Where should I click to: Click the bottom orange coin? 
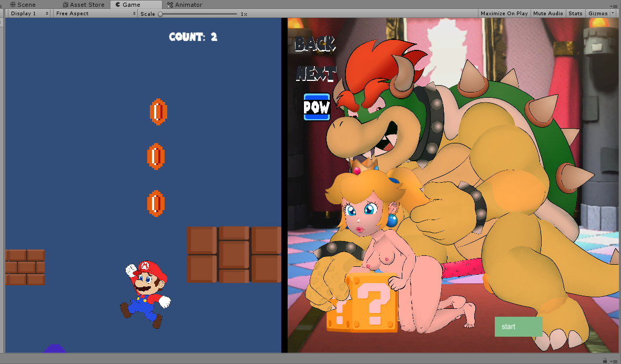click(x=156, y=204)
